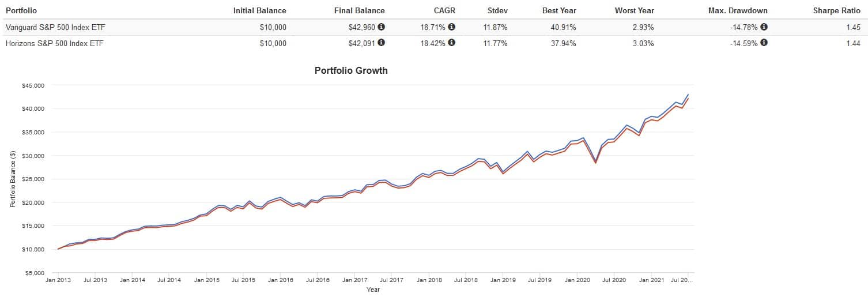Click the Final Balance column header

point(359,10)
